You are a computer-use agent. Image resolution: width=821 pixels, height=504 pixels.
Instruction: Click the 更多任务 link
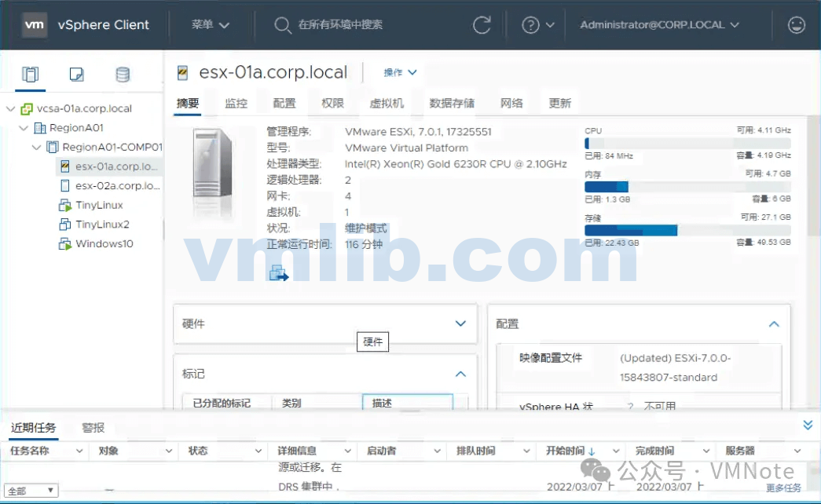(783, 488)
